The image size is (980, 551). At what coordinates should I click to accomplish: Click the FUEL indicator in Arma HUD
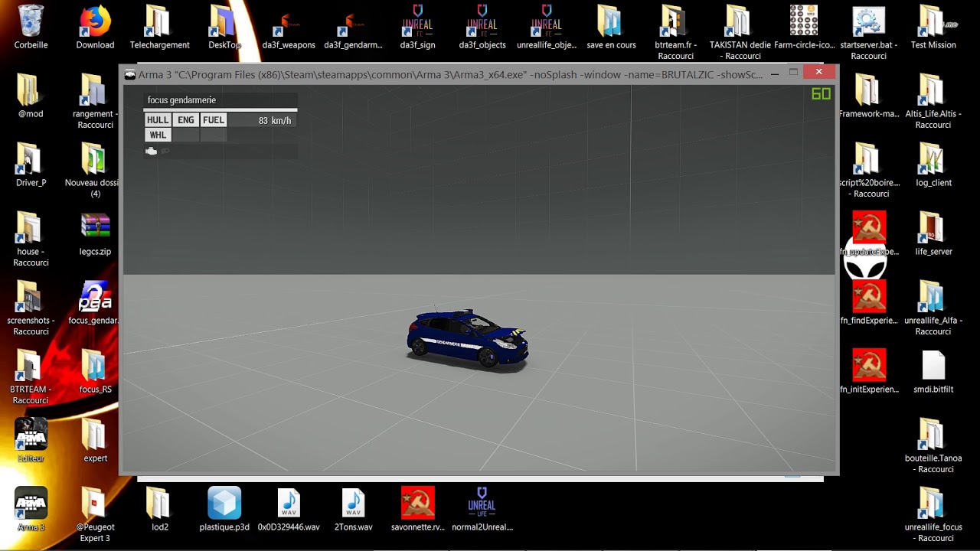(214, 120)
